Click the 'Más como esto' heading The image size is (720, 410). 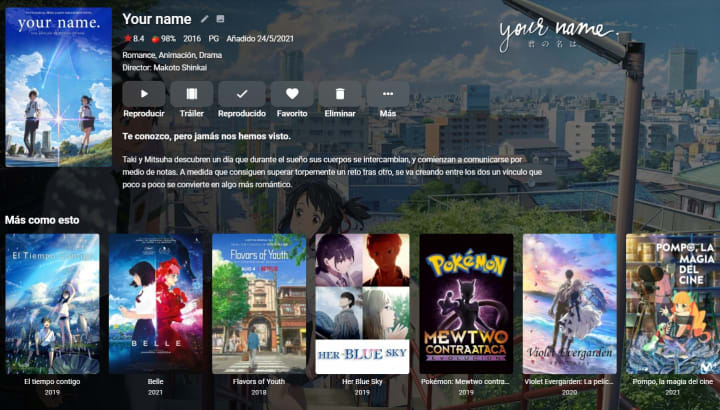coord(42,220)
